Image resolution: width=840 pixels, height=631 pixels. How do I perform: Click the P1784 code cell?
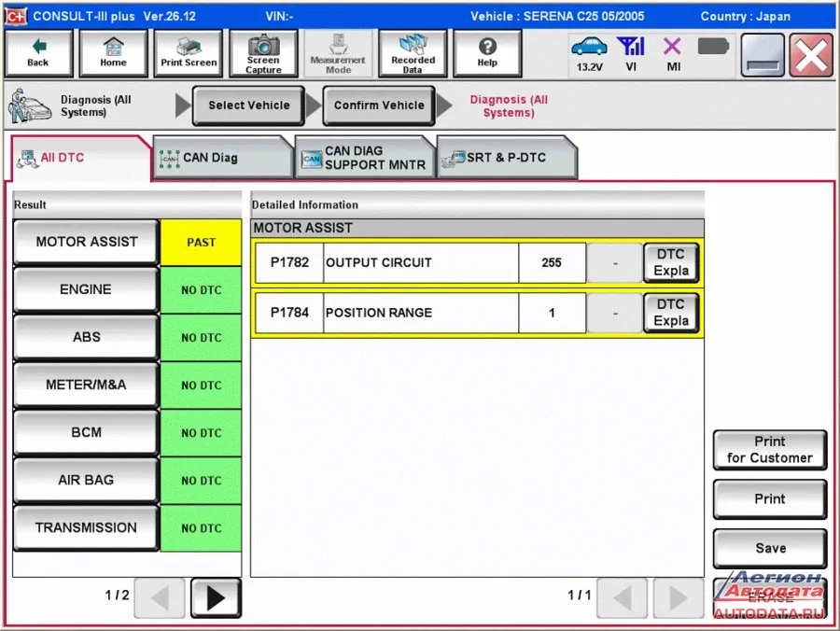point(289,313)
